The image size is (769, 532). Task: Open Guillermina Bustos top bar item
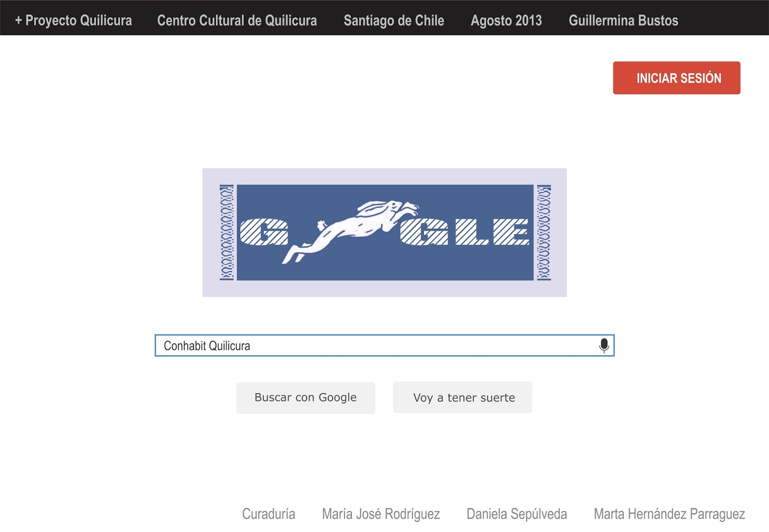[623, 20]
